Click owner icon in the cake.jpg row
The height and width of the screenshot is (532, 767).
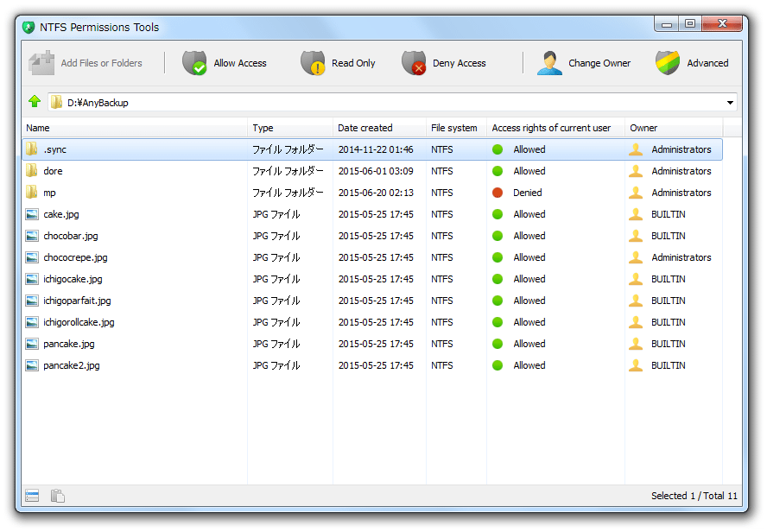click(636, 214)
